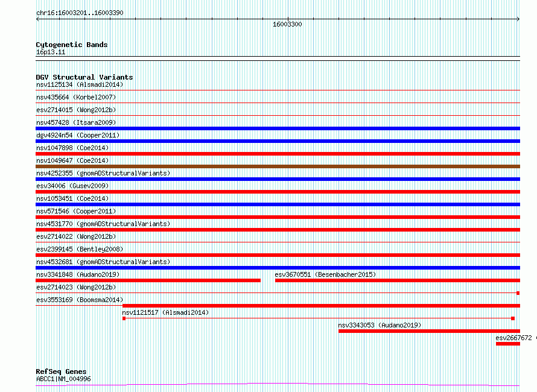Select the esv34006 (Gusev2009) label
The image size is (537, 392).
tap(72, 186)
